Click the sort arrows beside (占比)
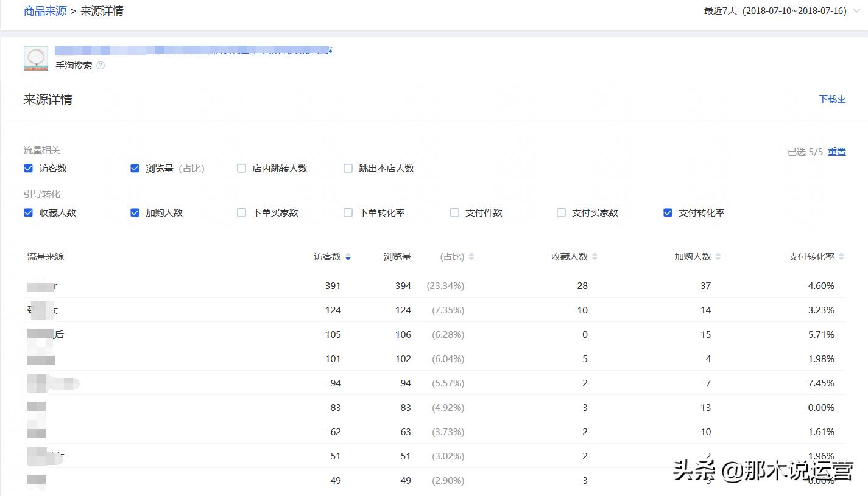This screenshot has height=496, width=868. [x=471, y=257]
